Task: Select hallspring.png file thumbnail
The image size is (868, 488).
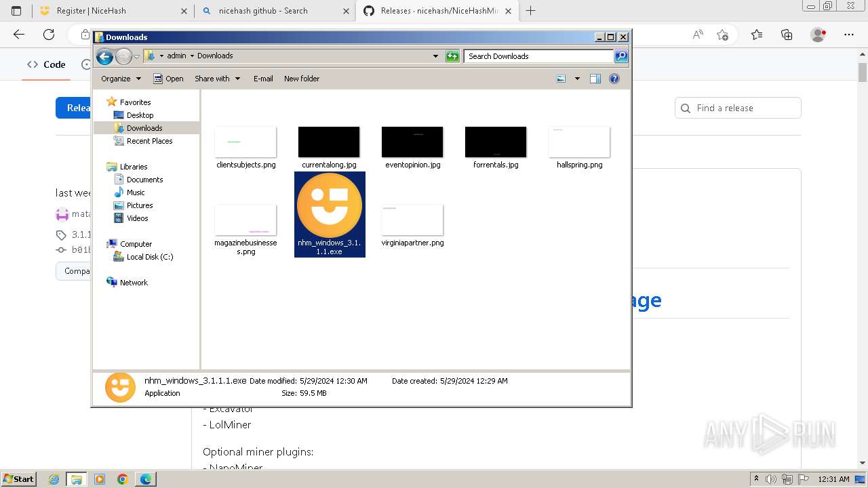Action: tap(579, 142)
